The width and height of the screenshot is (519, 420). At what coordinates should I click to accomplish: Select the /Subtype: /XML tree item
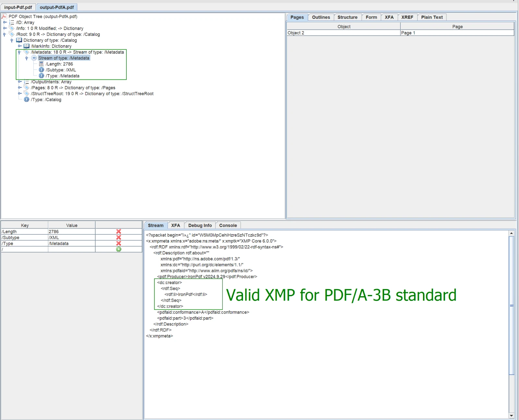pos(61,70)
